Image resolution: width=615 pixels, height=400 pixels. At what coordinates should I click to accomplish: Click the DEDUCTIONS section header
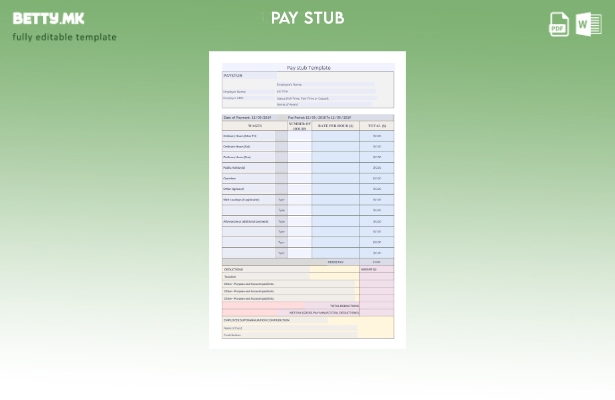click(234, 269)
